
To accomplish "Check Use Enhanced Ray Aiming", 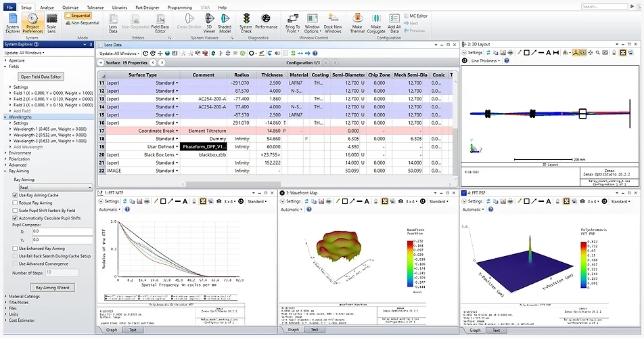I will [x=16, y=249].
